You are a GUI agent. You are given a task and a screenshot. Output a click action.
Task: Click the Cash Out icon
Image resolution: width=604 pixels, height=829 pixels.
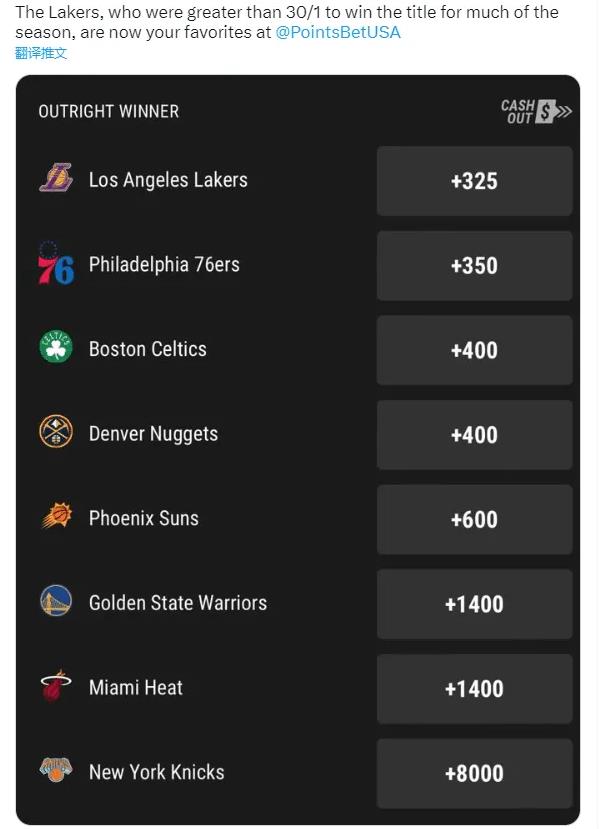click(536, 112)
